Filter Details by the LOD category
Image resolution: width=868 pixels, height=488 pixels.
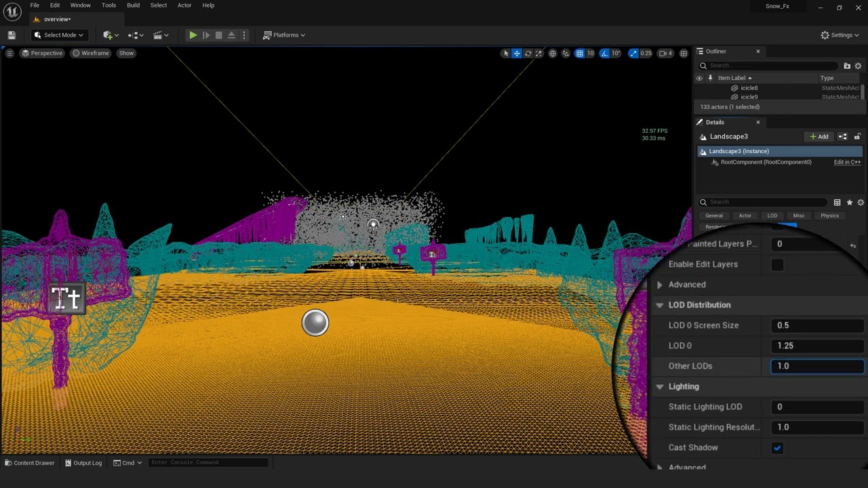coord(772,216)
